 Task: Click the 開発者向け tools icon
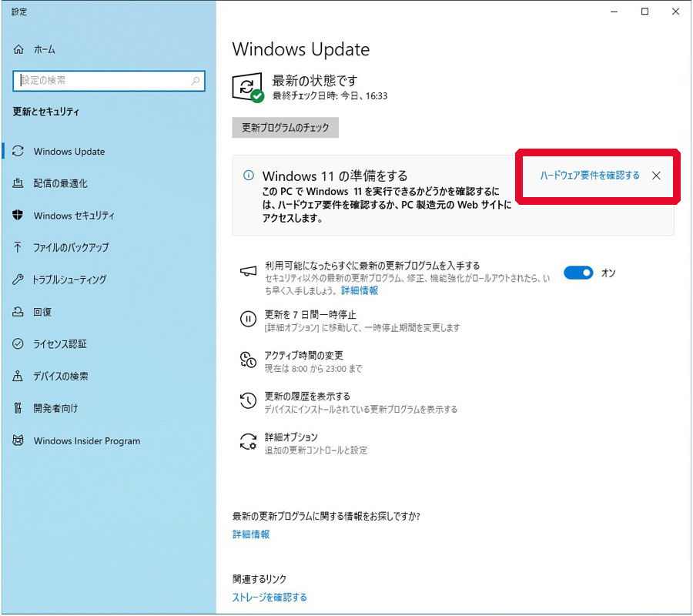click(18, 408)
